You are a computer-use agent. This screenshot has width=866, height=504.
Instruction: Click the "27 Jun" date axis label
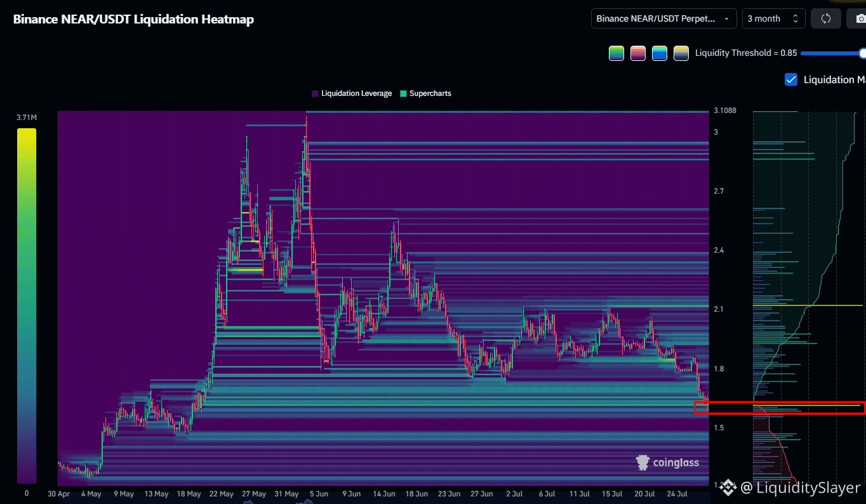482,494
